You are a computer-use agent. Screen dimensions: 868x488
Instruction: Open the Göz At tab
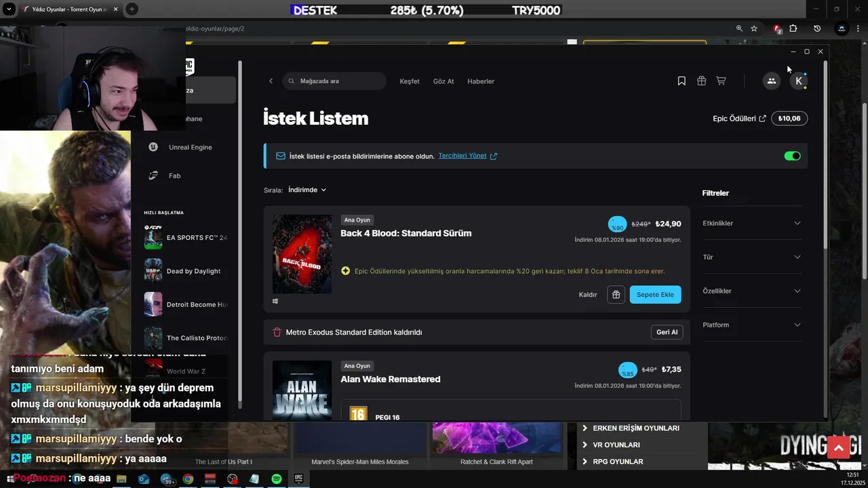(443, 81)
